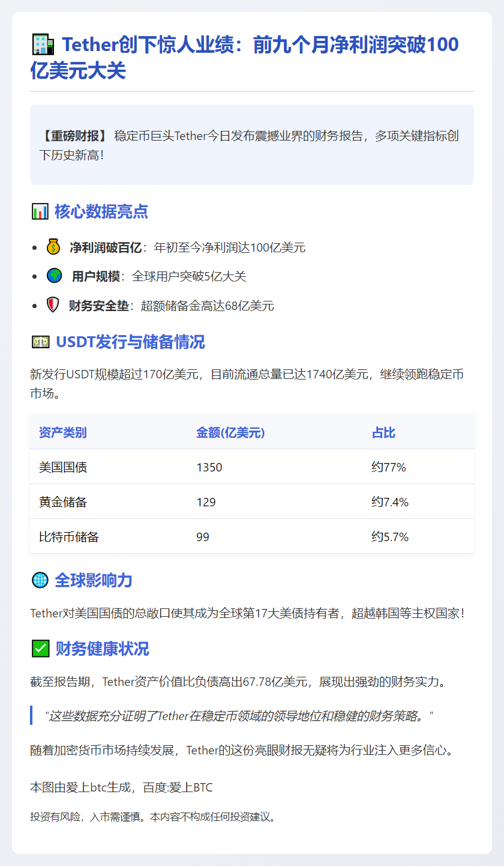Screen dimensions: 504x866
Task: Click the bullet point beside 净利润破百亿
Action: tap(35, 246)
